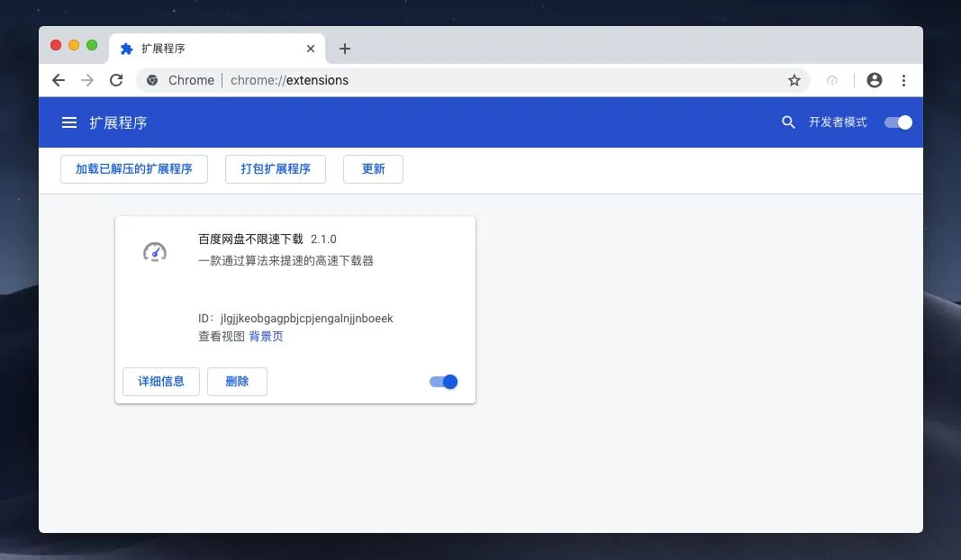
Task: Bookmark this page with the star icon
Action: tap(794, 80)
